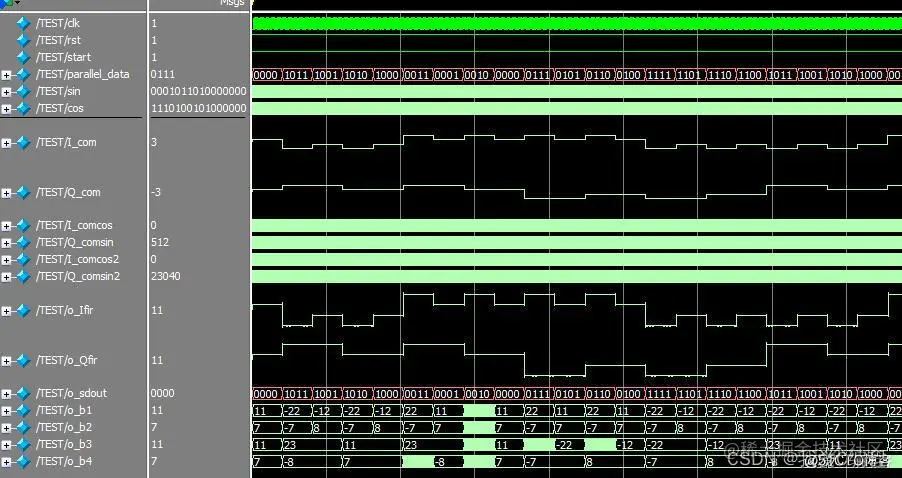
Task: Expand the /TEST/cos signal bus
Action: pos(6,109)
